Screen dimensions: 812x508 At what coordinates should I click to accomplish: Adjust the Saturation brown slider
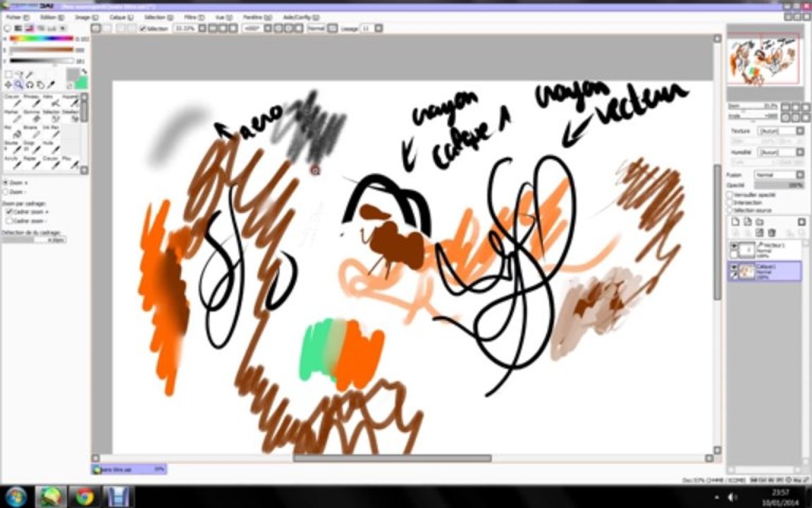coord(42,50)
